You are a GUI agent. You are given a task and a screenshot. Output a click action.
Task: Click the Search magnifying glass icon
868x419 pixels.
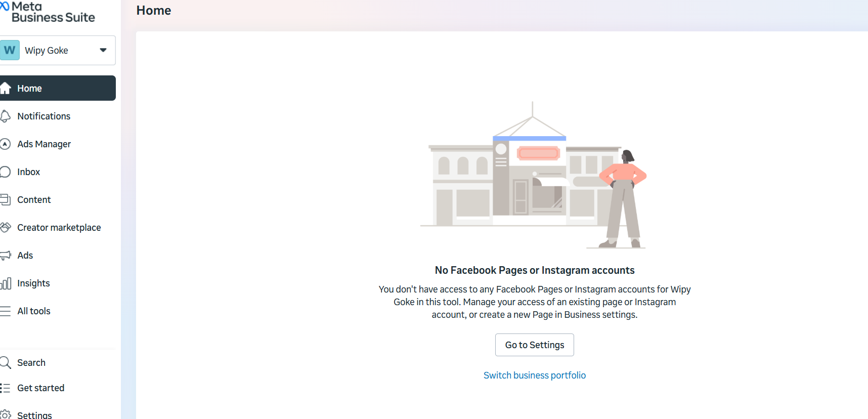6,362
